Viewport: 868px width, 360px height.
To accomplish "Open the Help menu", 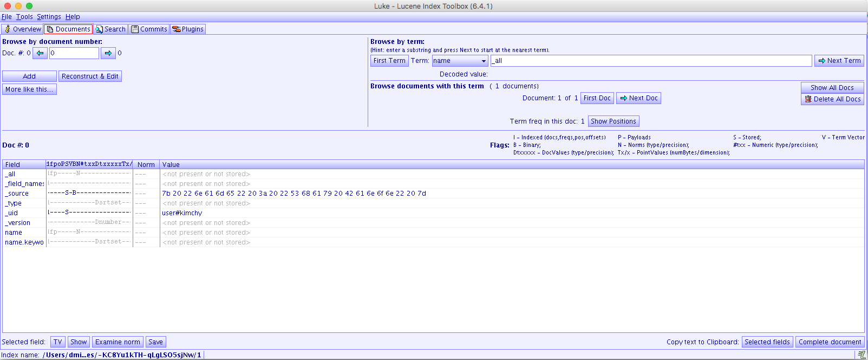I will tap(73, 17).
